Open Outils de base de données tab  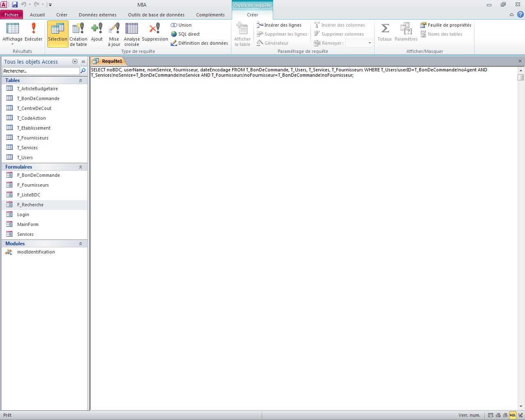[156, 14]
